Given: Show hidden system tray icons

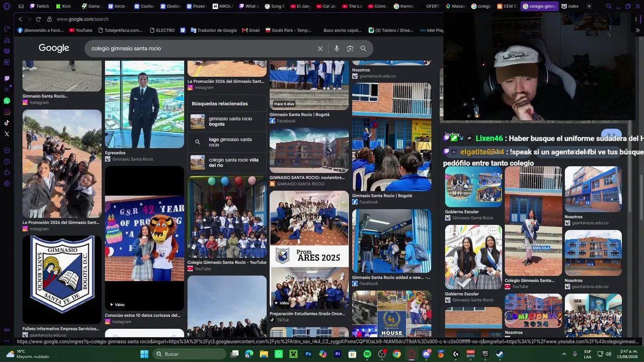Looking at the screenshot, I should pos(564,354).
